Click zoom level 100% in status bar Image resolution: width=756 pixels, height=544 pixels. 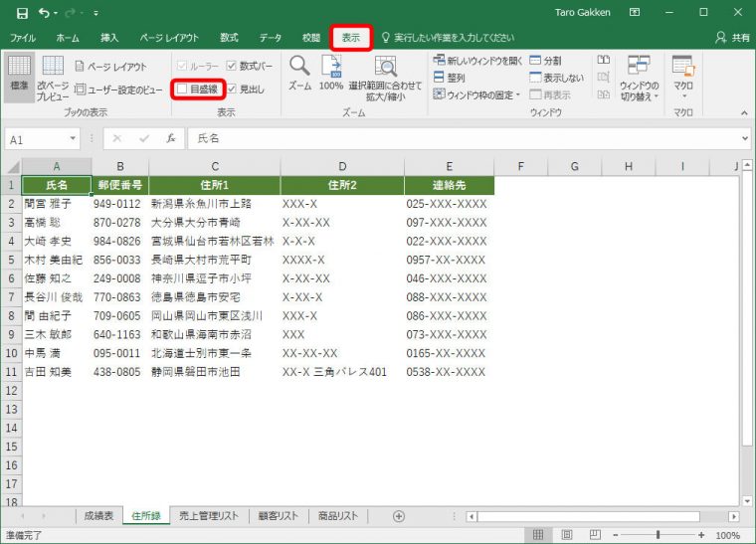(727, 535)
